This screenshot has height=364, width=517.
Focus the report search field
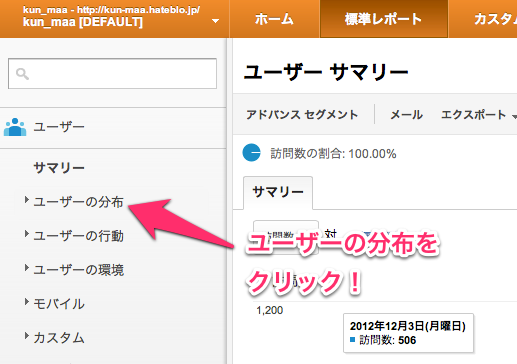[112, 74]
